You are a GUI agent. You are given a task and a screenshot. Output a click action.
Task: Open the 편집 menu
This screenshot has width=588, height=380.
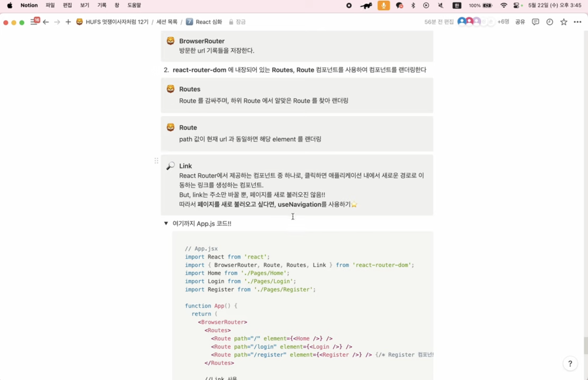[67, 5]
